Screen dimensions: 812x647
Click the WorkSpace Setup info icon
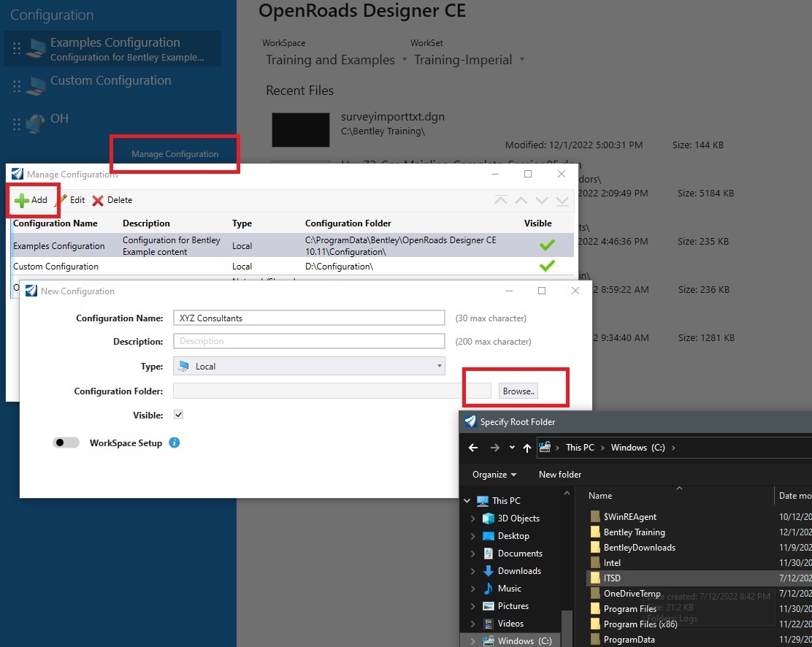click(175, 443)
